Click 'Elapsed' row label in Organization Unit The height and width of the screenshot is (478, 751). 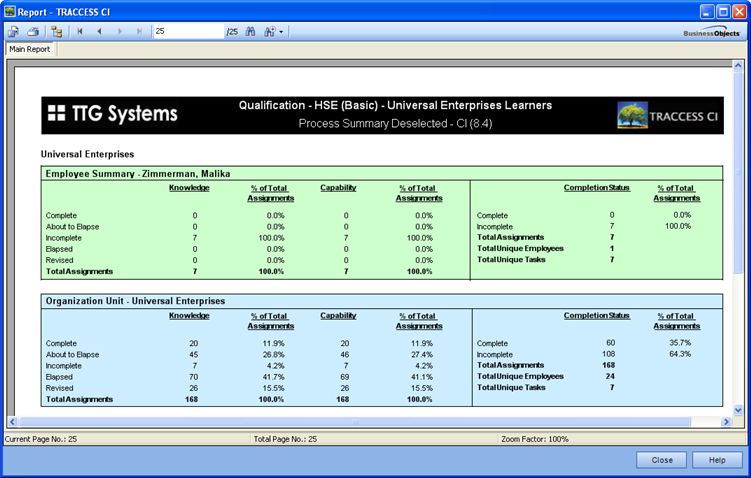click(x=59, y=377)
